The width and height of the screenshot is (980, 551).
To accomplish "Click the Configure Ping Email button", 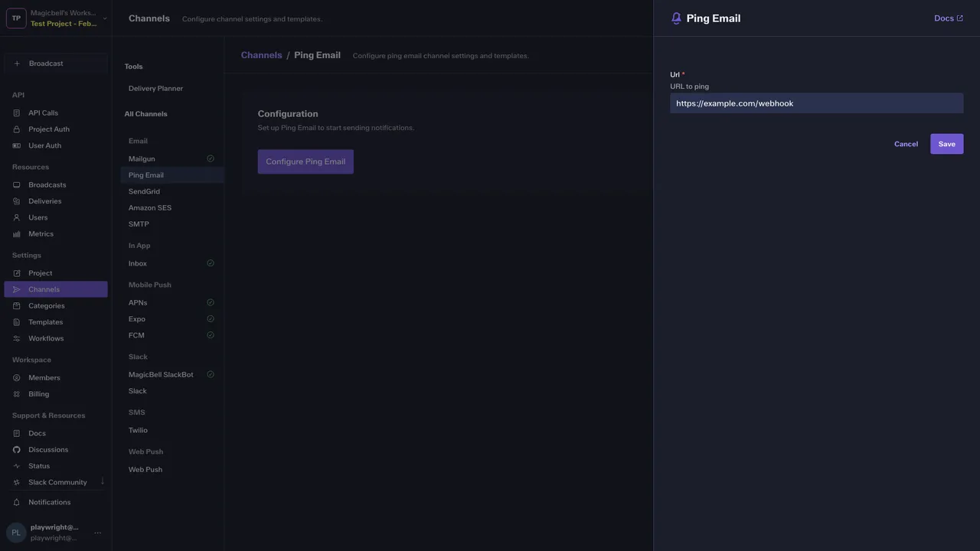I will [x=305, y=161].
